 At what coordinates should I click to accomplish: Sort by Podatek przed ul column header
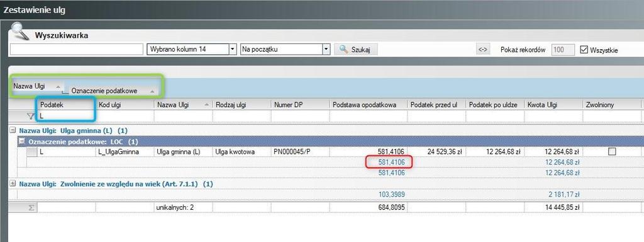436,105
